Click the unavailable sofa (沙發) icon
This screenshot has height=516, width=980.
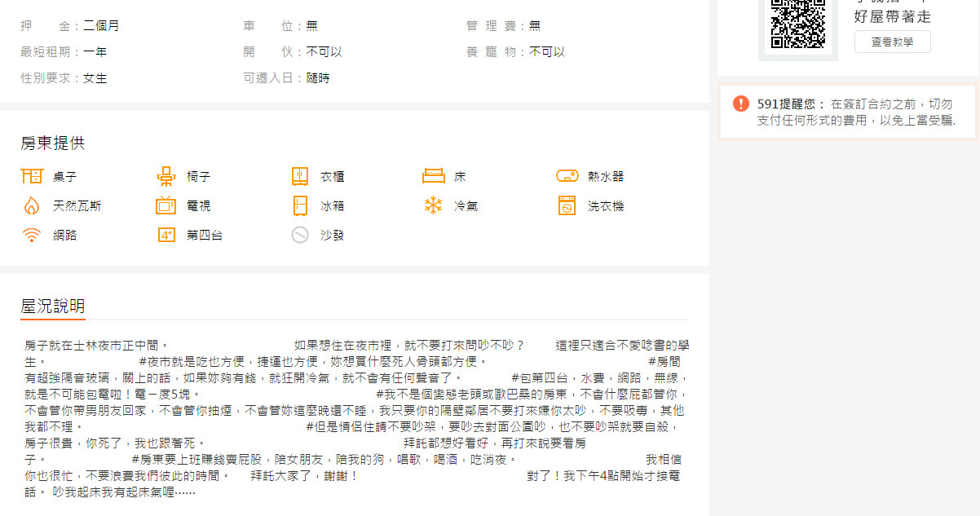300,235
